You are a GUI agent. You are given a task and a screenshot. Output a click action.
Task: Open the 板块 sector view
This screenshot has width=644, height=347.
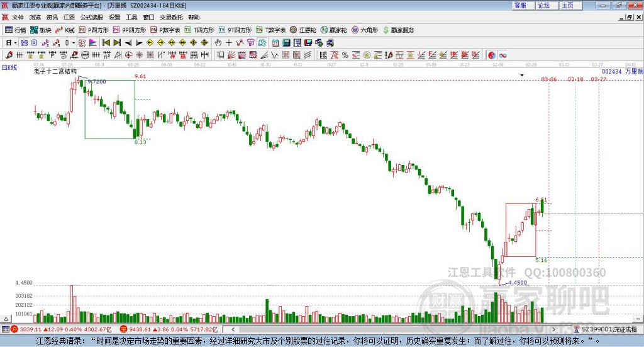pyautogui.click(x=41, y=30)
